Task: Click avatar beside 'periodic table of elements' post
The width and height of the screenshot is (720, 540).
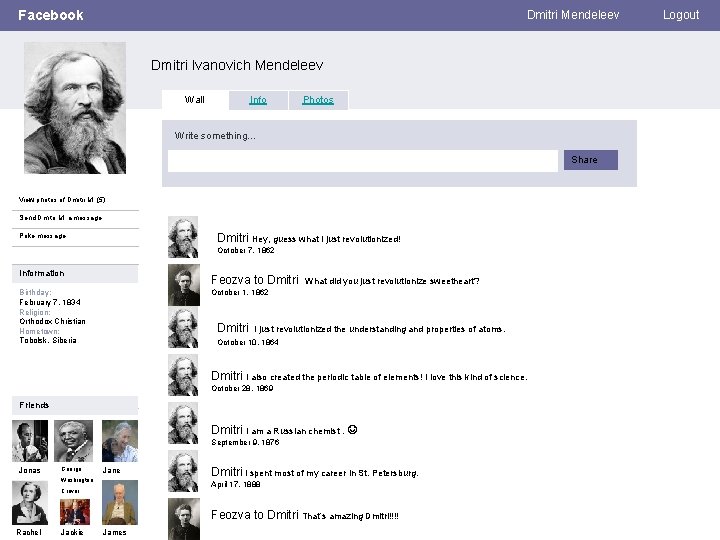Action: pos(183,375)
